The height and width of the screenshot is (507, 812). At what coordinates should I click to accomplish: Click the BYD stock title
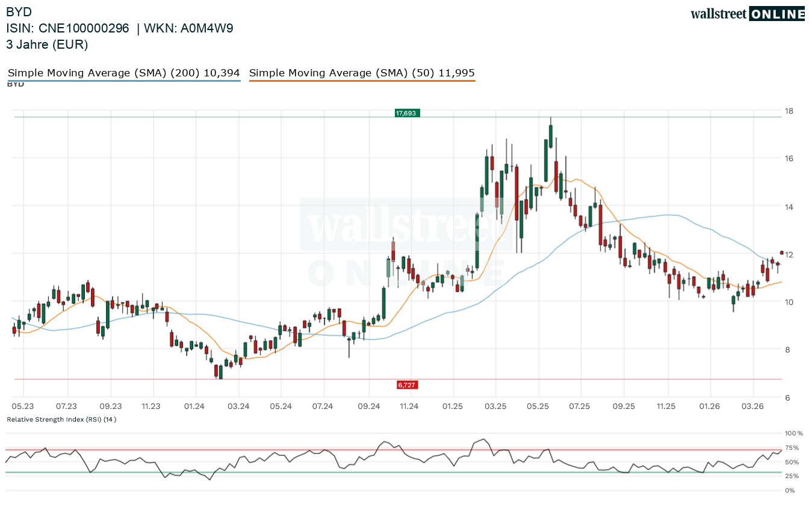coord(19,11)
